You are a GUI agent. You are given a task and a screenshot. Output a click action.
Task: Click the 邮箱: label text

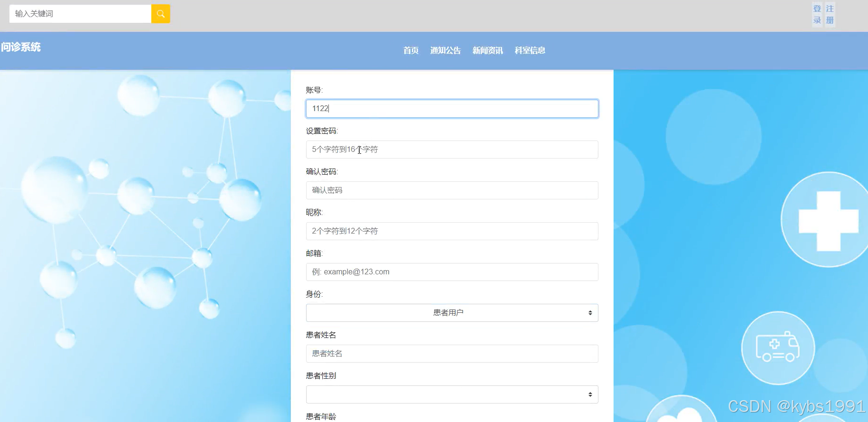tap(314, 253)
